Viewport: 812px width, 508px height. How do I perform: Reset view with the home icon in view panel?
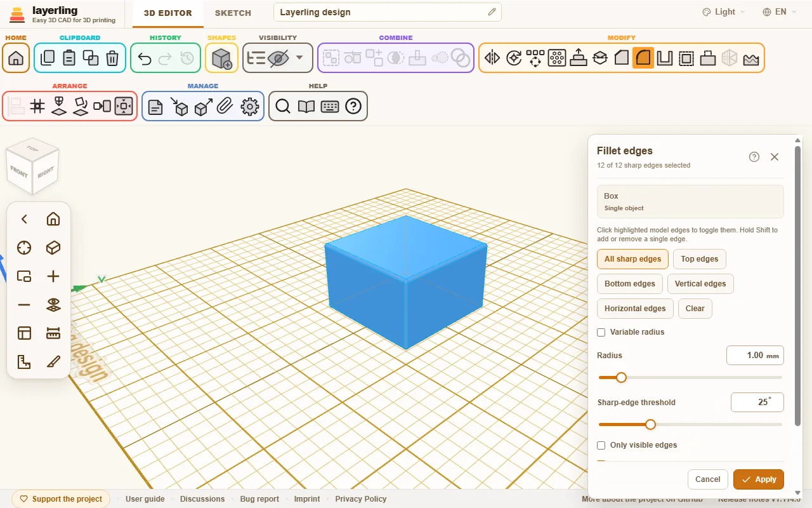click(53, 219)
